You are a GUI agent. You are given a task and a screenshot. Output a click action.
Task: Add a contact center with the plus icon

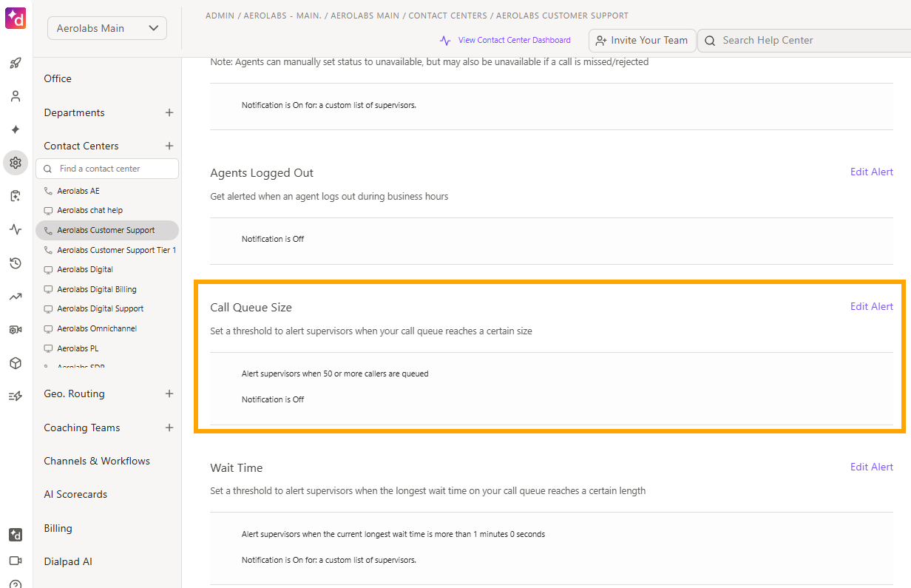(169, 146)
